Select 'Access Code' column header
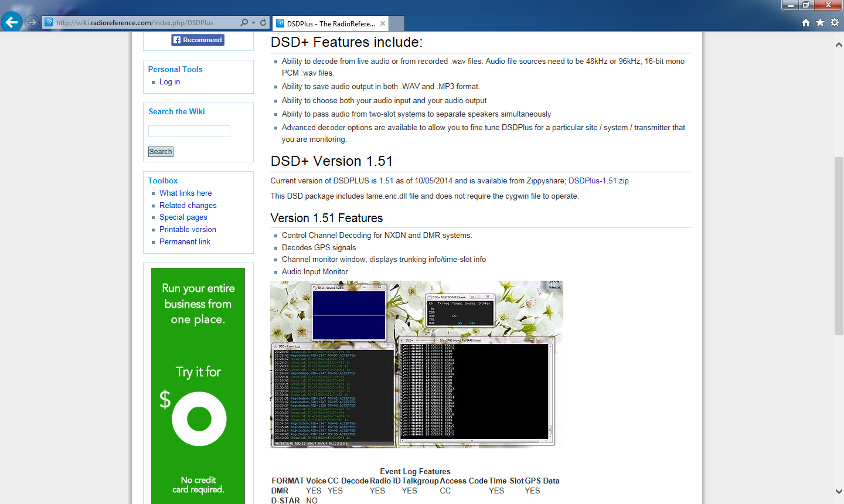 click(464, 481)
